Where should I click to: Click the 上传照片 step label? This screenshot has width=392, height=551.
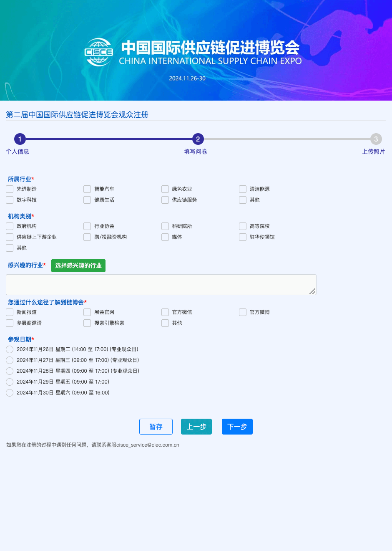[x=374, y=152]
